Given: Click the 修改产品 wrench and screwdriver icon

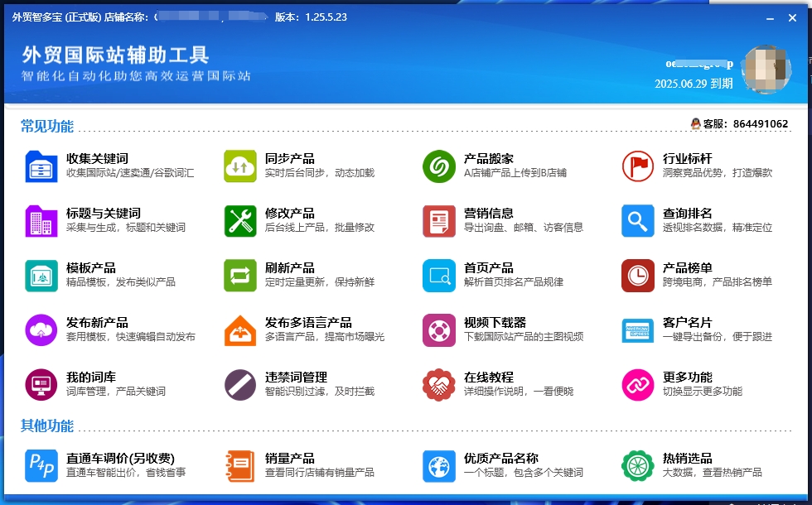Looking at the screenshot, I should pos(240,221).
